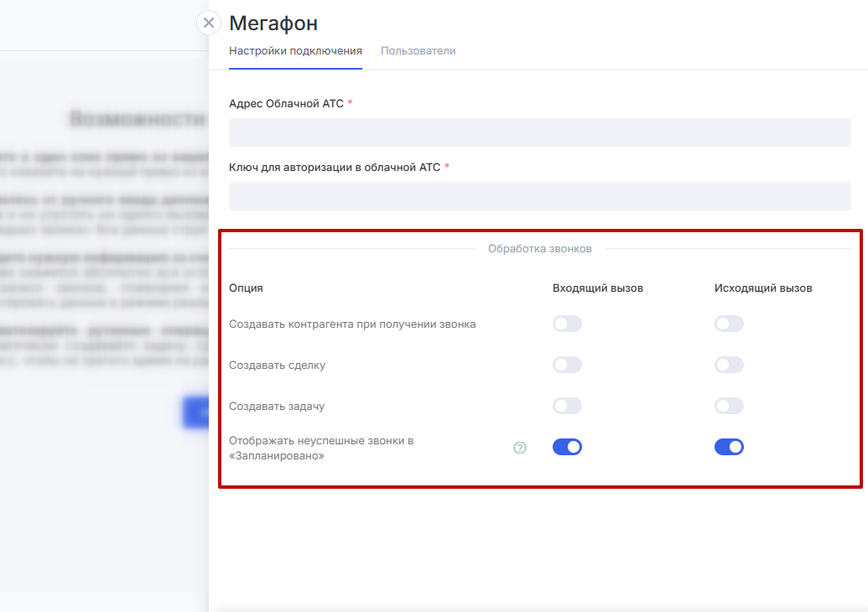
Task: Focus the Адрес Облачной АТС field
Action: (x=540, y=132)
